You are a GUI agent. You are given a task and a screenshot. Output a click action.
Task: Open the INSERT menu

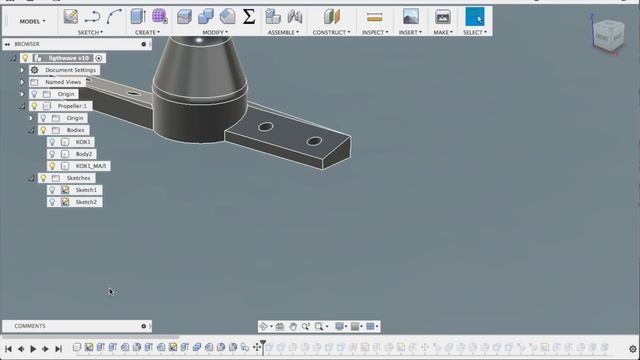410,32
